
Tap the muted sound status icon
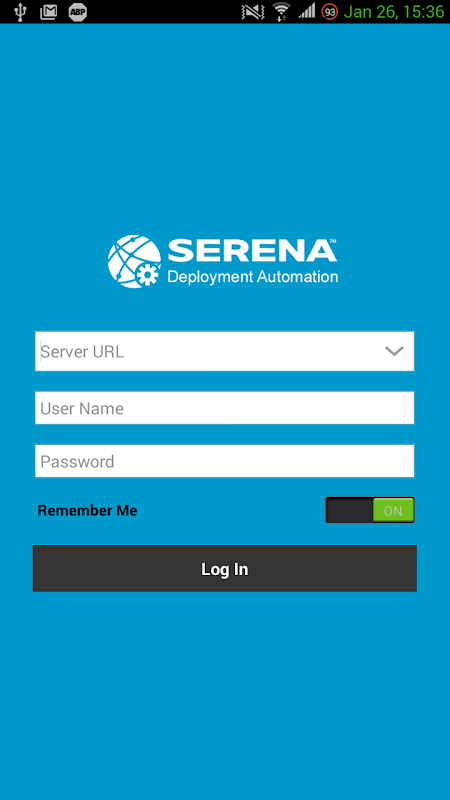point(253,12)
